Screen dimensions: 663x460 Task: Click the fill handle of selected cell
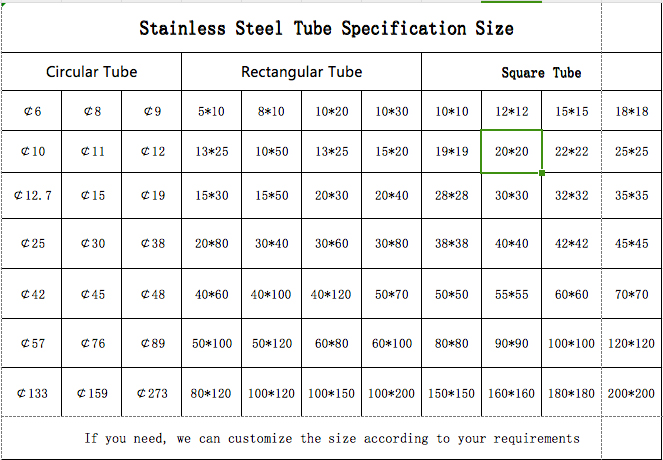point(542,173)
